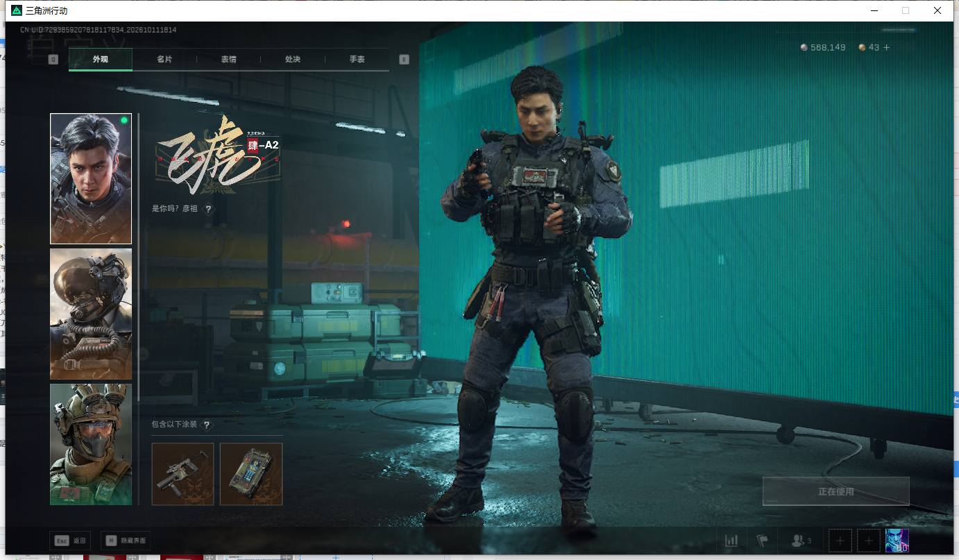The width and height of the screenshot is (959, 560).
Task: Click the 包含以下涂装 label
Action: pos(174,425)
